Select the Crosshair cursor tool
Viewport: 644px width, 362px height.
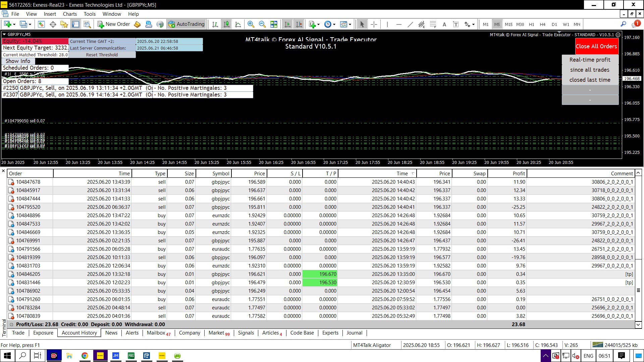click(x=374, y=24)
